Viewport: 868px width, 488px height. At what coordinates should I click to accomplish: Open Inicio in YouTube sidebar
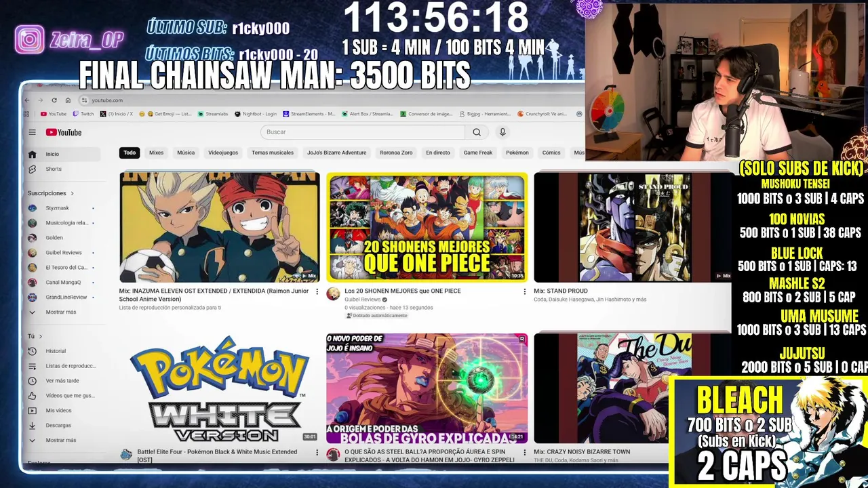(x=64, y=154)
